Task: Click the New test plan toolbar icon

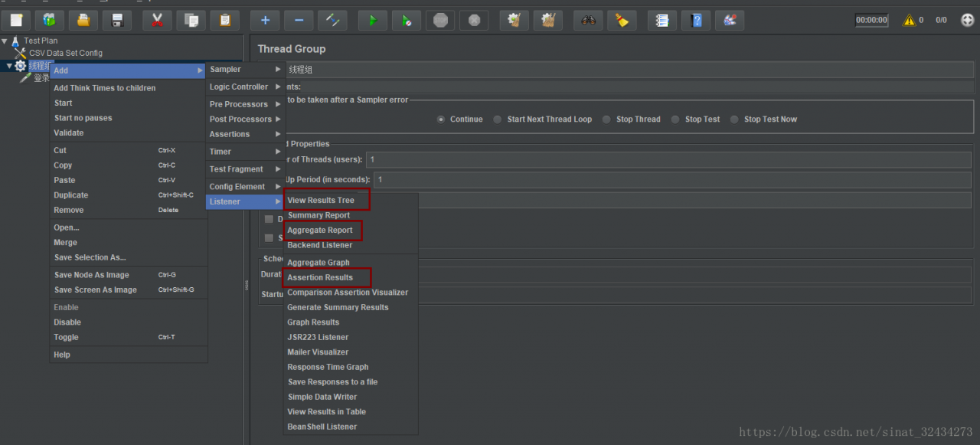Action: pyautogui.click(x=16, y=21)
